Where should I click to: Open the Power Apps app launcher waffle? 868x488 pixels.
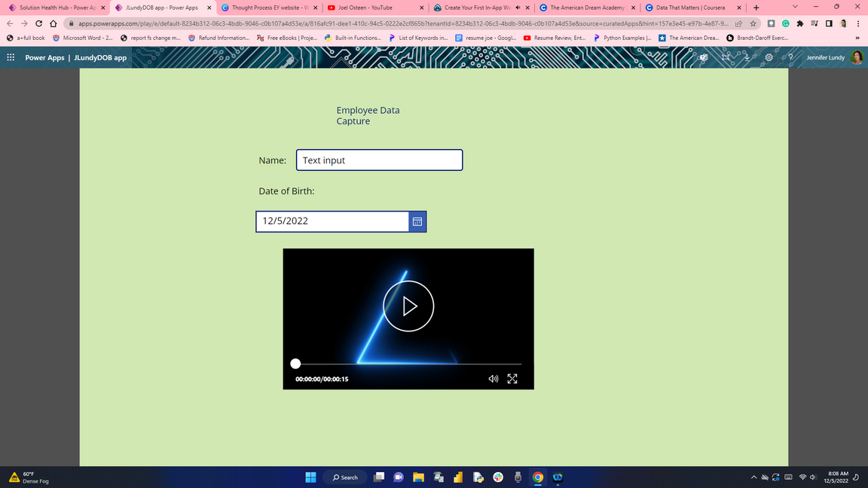pyautogui.click(x=11, y=57)
